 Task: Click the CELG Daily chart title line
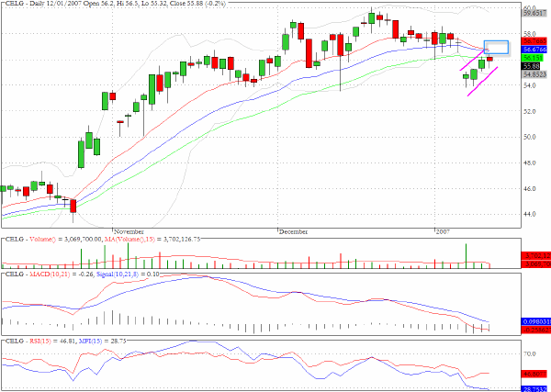pos(116,3)
